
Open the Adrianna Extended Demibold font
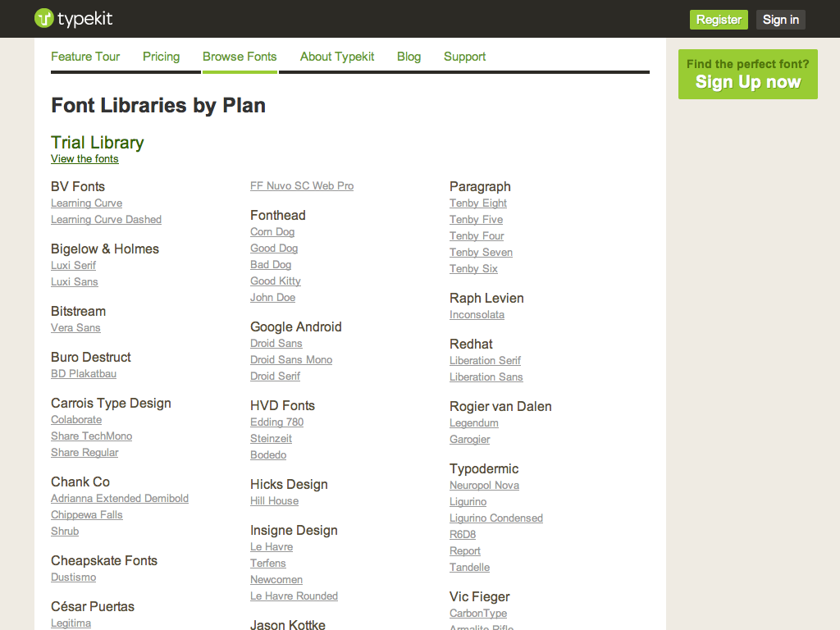(120, 499)
